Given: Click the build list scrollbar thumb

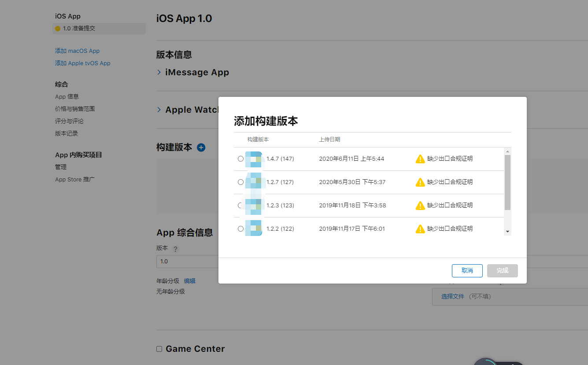Looking at the screenshot, I should click(x=507, y=182).
